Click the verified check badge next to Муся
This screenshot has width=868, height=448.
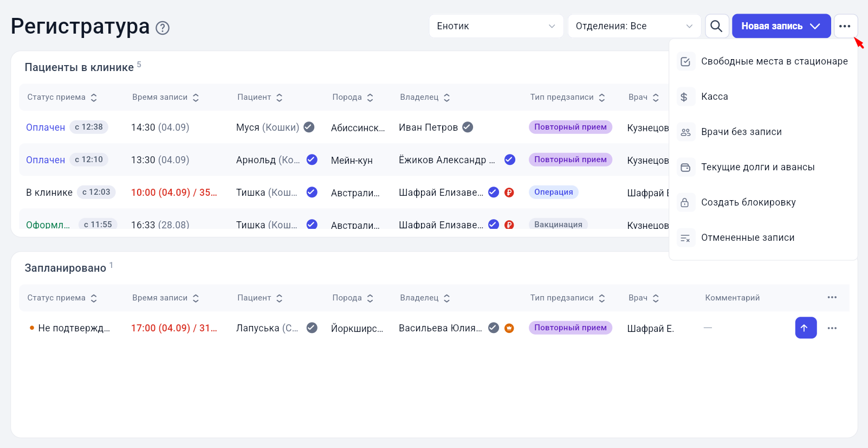coord(309,127)
